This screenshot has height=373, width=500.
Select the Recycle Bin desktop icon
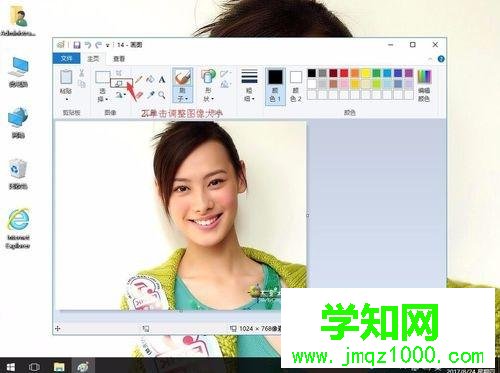18,174
